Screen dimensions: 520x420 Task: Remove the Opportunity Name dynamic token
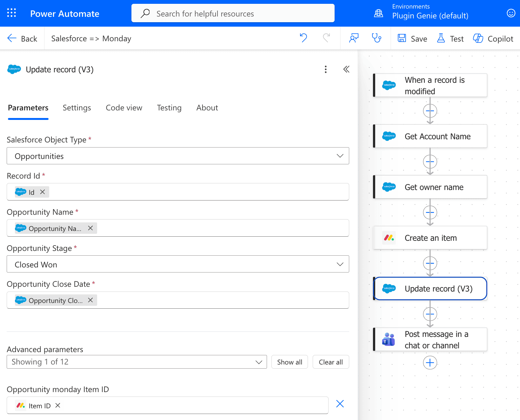point(90,228)
